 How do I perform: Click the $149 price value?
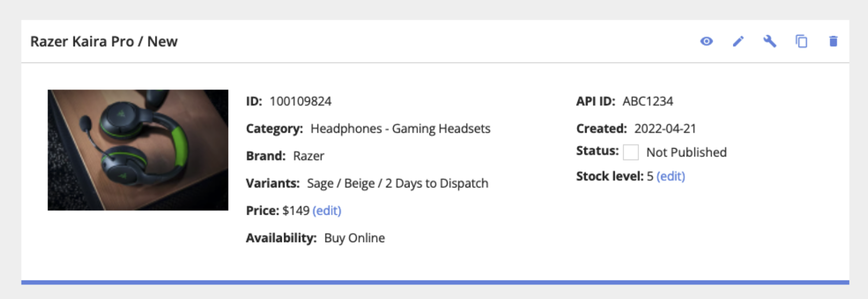pyautogui.click(x=296, y=211)
